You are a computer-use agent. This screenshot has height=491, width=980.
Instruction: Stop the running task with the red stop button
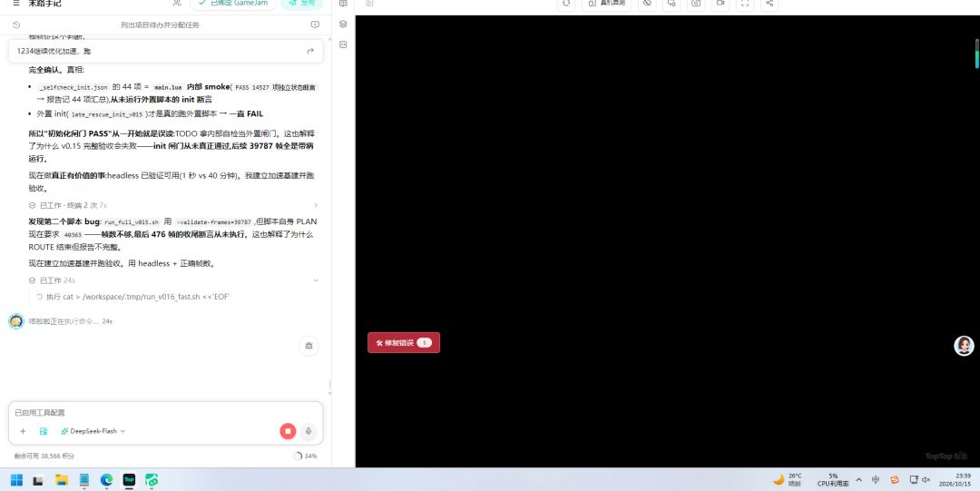pyautogui.click(x=288, y=431)
